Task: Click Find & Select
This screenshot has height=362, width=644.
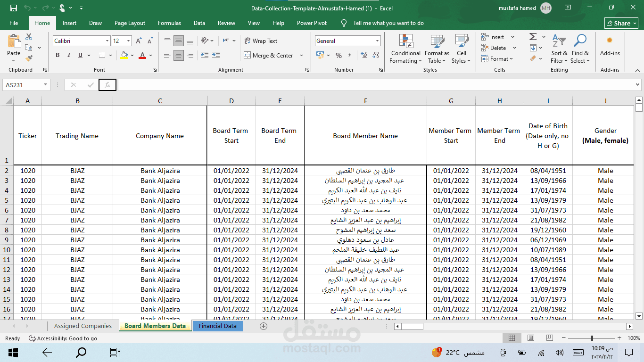Action: [580, 49]
